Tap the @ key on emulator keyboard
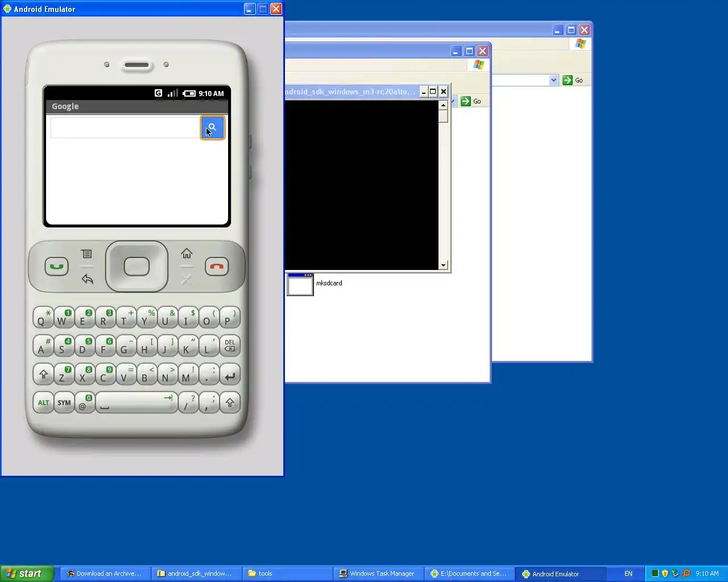 85,402
